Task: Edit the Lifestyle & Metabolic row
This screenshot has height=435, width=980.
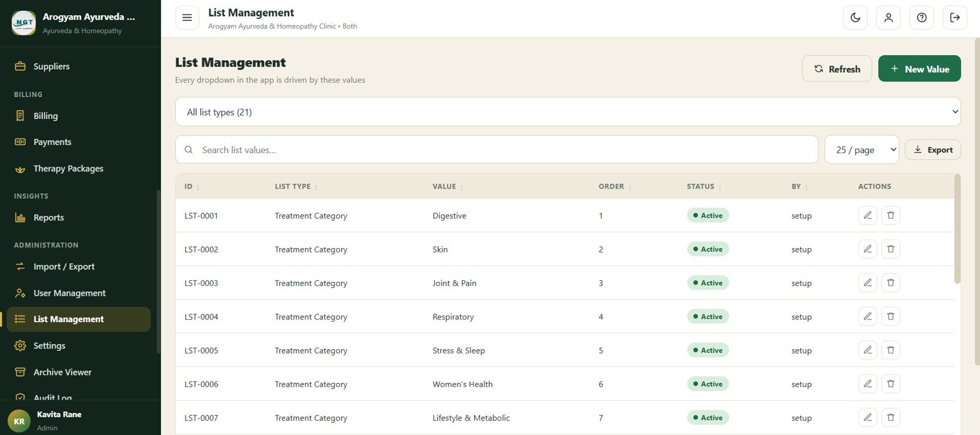Action: coord(867,417)
